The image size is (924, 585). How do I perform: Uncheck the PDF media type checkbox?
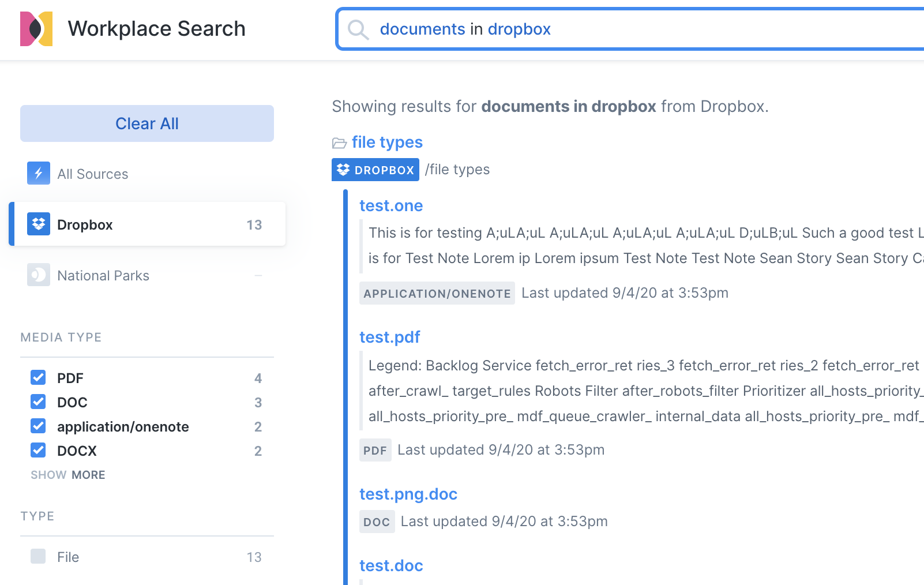[38, 377]
